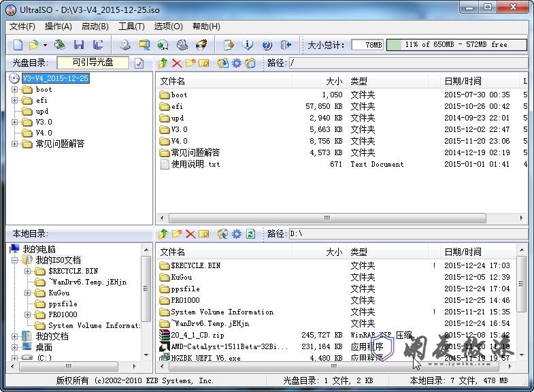Open the 工具(T) menu
This screenshot has height=392, width=534.
point(131,27)
